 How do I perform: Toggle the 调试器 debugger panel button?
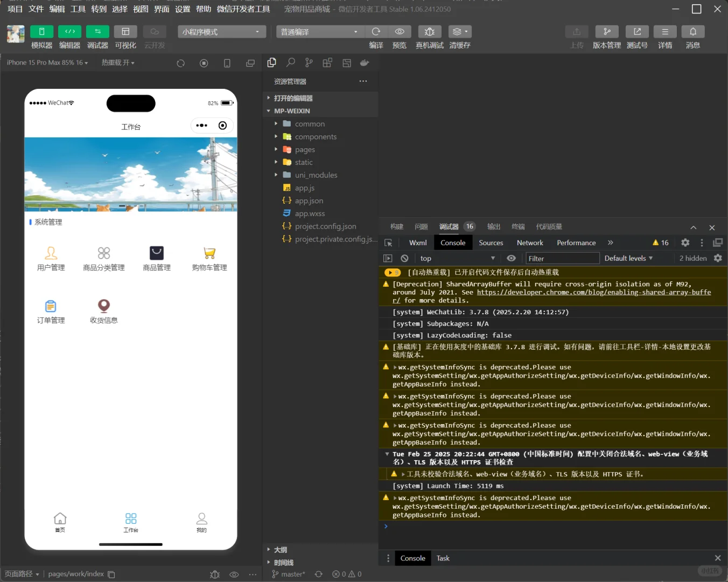point(97,32)
